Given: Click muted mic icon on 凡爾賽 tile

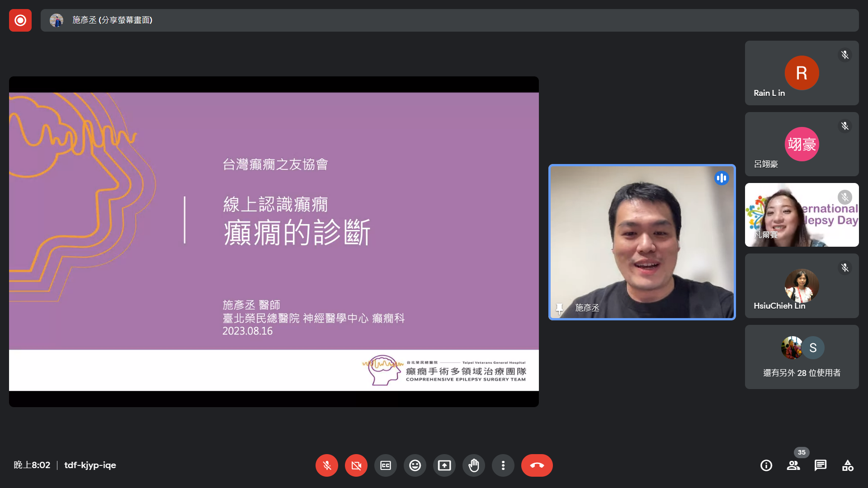Looking at the screenshot, I should [844, 197].
